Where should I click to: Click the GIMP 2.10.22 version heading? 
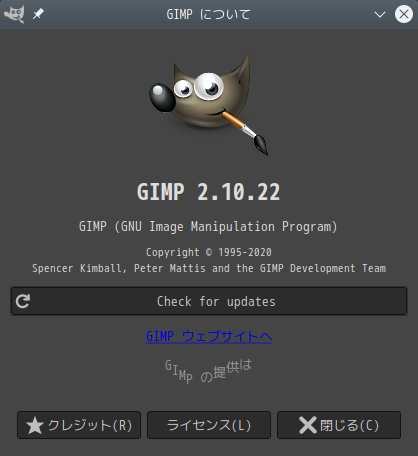[x=209, y=192]
